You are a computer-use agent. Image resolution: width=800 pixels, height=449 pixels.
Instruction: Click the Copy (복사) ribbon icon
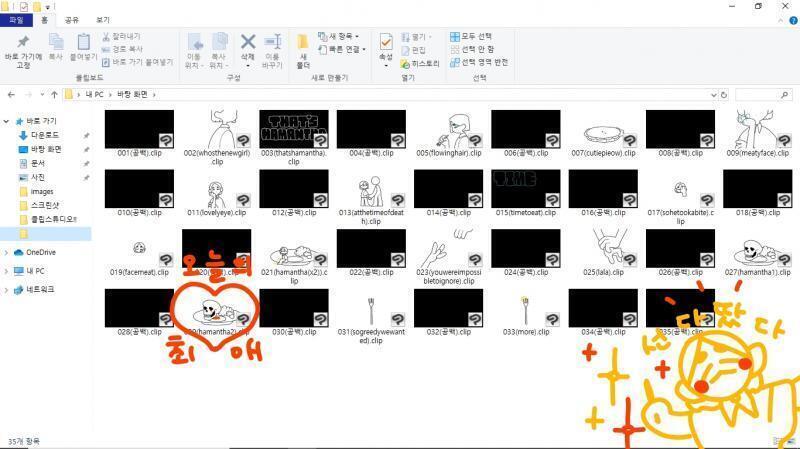pyautogui.click(x=56, y=42)
